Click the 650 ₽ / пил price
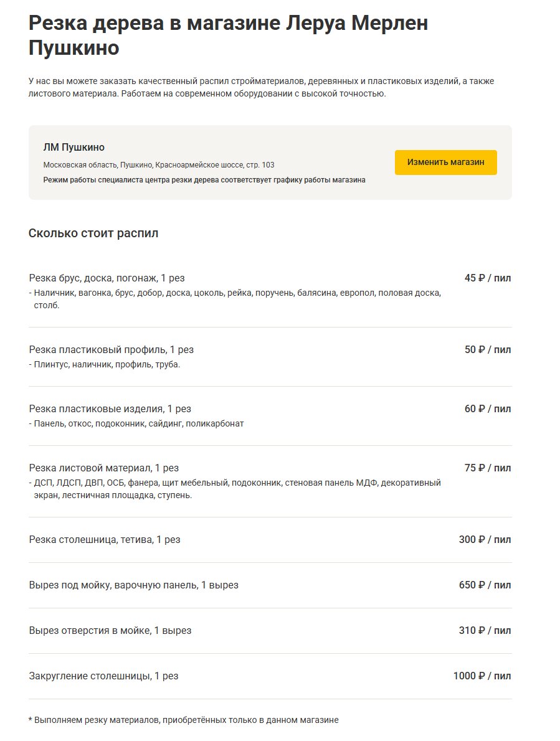Viewport: 560px width, 741px height. pos(485,585)
